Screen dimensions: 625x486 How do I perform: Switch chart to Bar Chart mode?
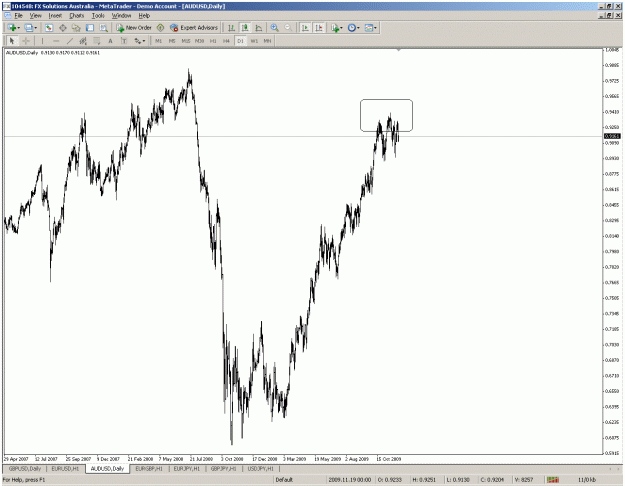(231, 28)
